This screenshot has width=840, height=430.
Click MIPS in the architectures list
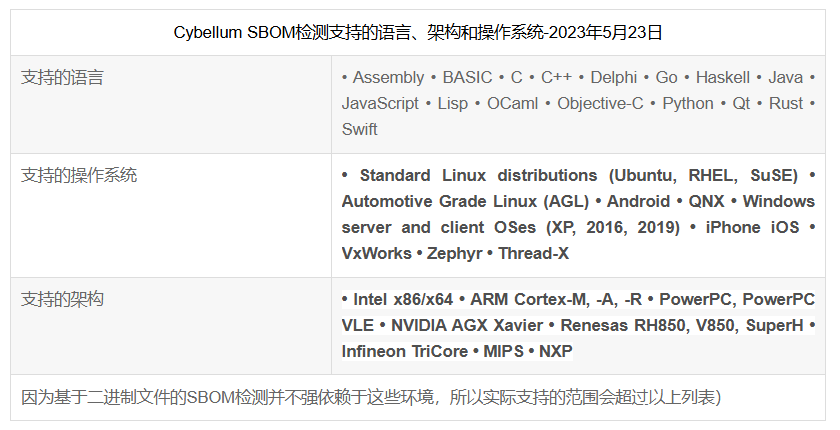point(503,351)
